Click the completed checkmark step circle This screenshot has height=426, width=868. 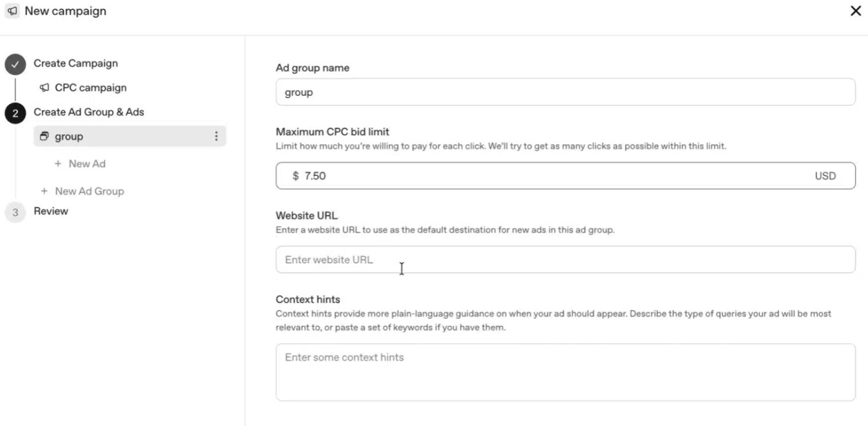click(15, 64)
